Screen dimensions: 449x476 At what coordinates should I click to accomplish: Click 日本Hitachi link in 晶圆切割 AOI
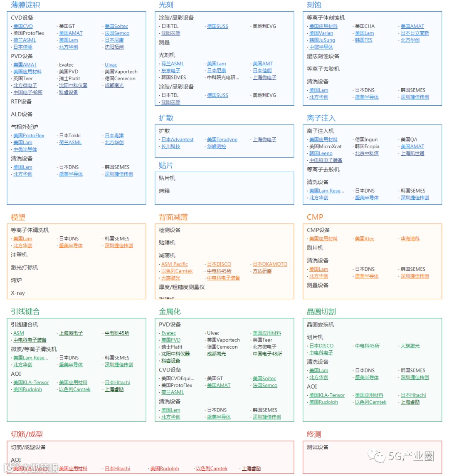click(x=413, y=396)
